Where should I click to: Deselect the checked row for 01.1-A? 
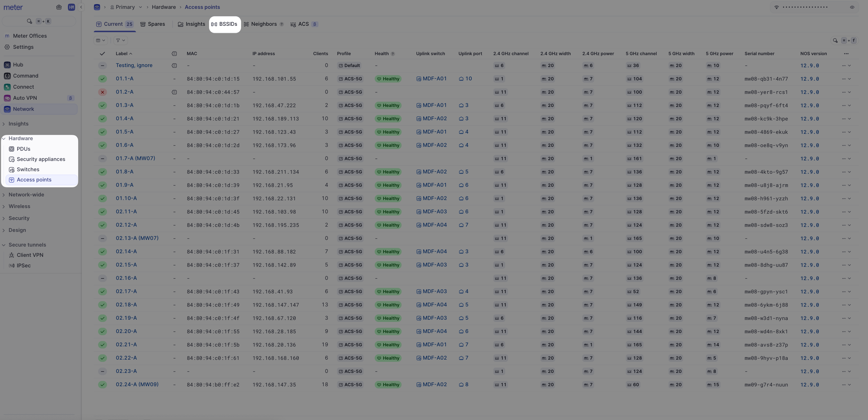click(103, 78)
